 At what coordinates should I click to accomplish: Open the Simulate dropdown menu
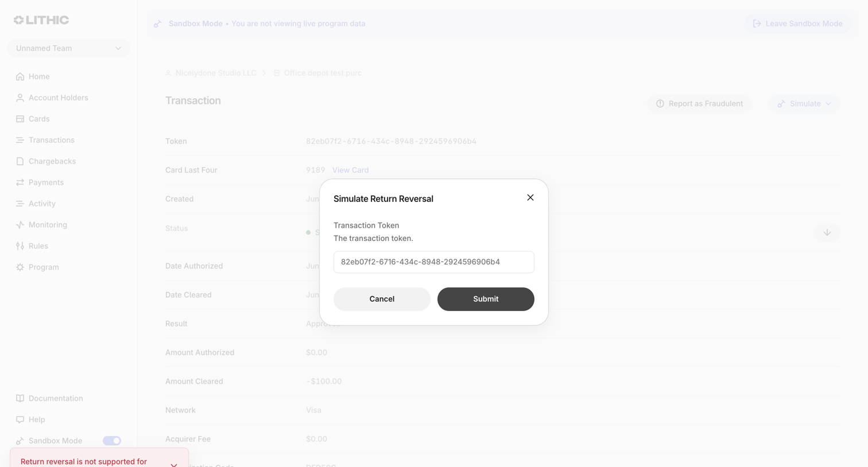click(x=804, y=104)
